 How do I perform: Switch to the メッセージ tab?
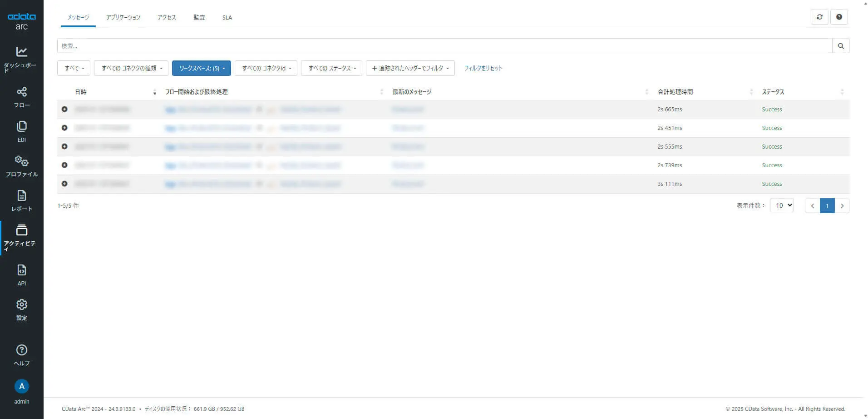(x=78, y=17)
